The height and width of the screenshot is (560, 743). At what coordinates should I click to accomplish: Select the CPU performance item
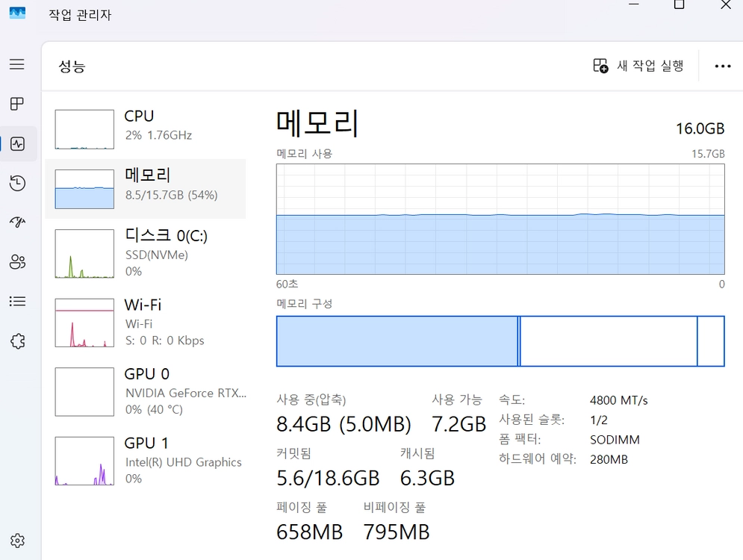146,129
